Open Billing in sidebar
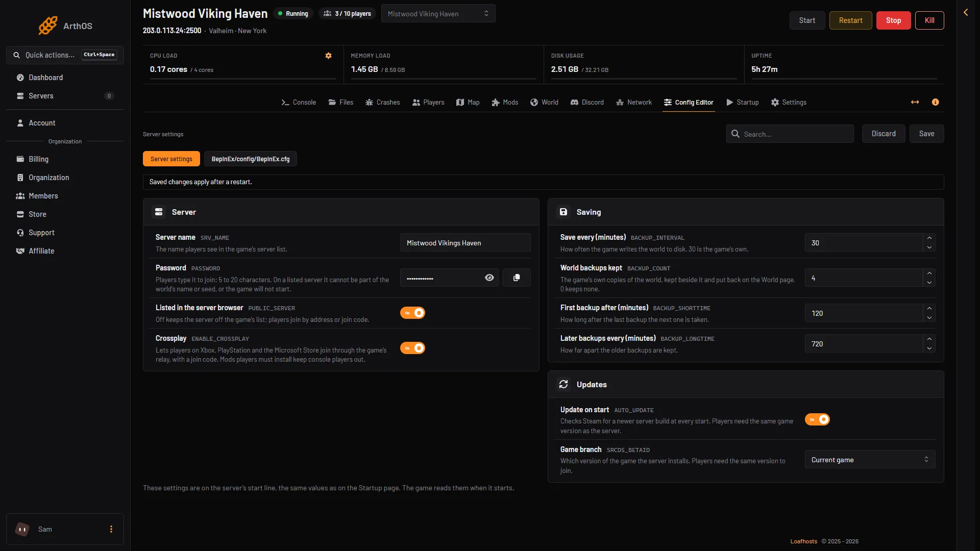 tap(65, 159)
